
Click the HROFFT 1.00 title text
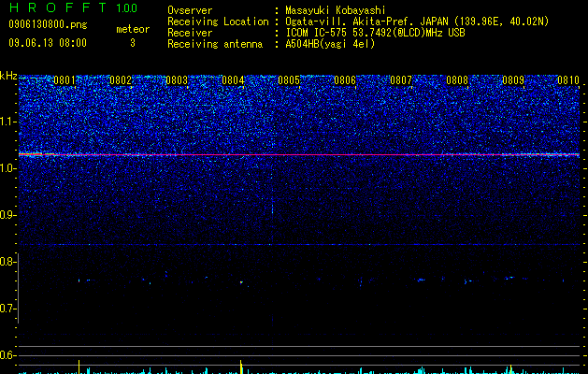click(x=74, y=7)
